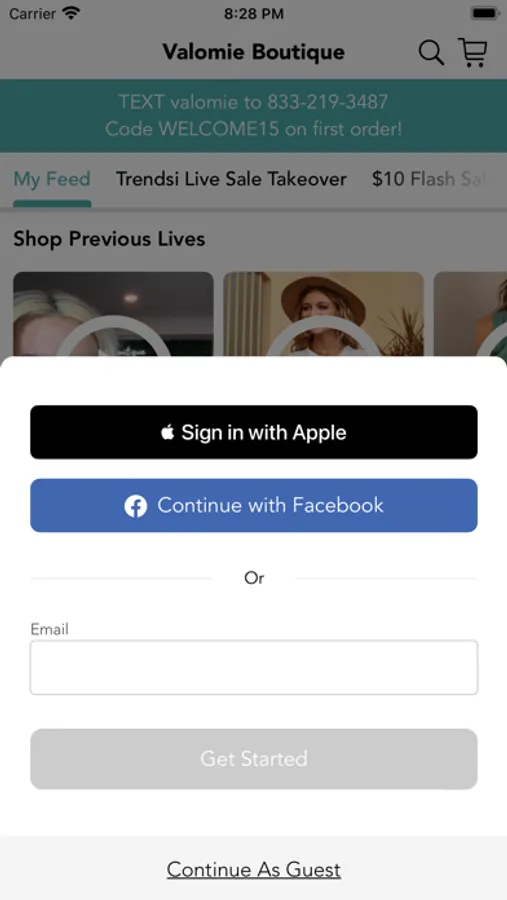Screen dimensions: 507x900
Task: Open first previous live thumbnail with blonde woman
Action: 113,314
